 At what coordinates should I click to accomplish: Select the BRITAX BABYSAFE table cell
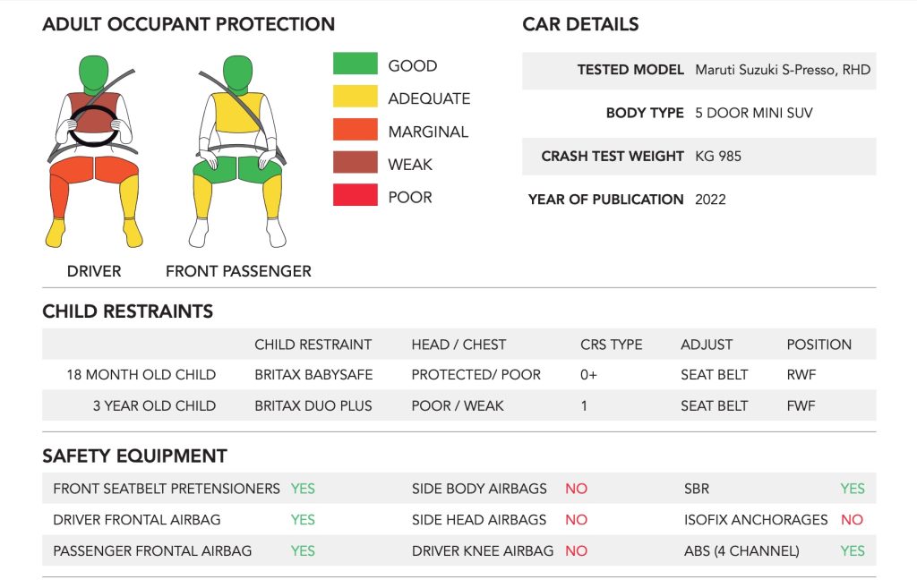tap(313, 375)
